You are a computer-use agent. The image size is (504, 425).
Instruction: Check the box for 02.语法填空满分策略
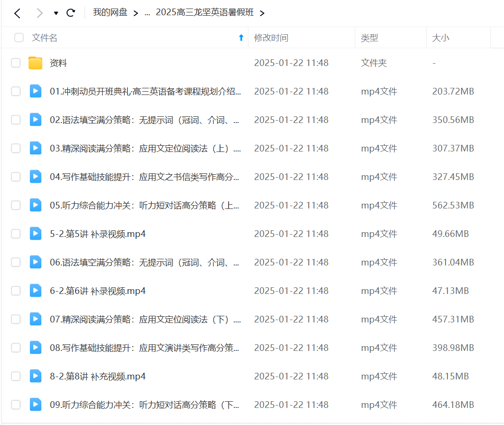(x=16, y=120)
